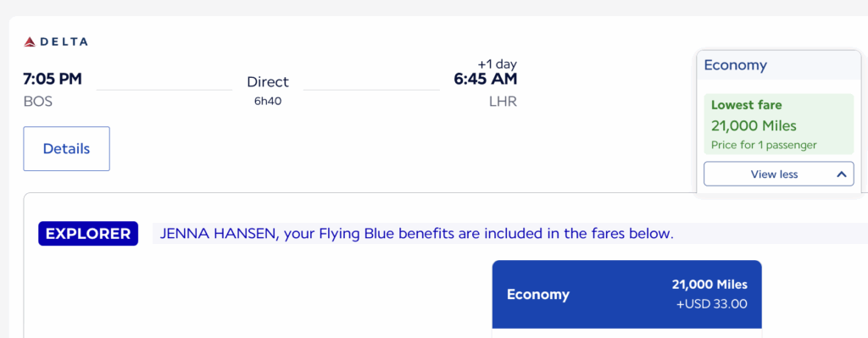This screenshot has height=338, width=868.
Task: Click the 7:05 PM departure time
Action: [53, 79]
